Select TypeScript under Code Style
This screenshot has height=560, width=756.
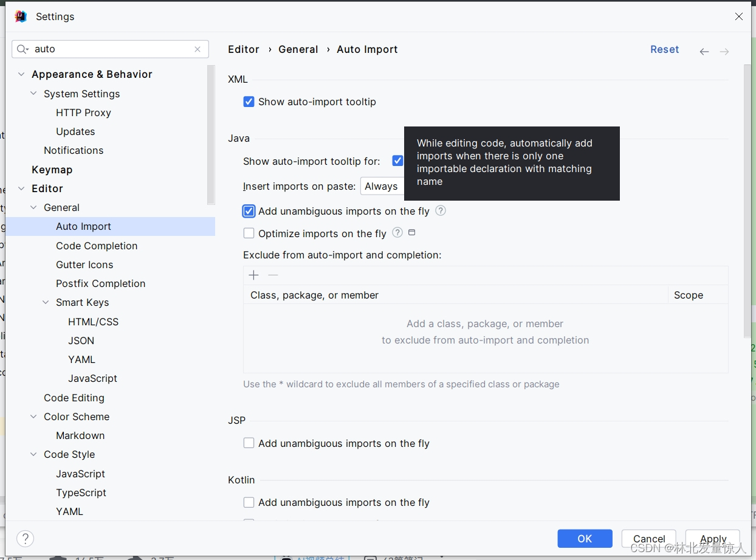pos(81,493)
